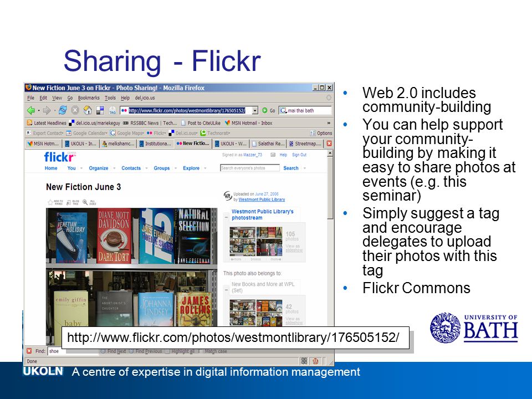
Task: Open the Mazzer_73 profile link
Action: click(253, 155)
